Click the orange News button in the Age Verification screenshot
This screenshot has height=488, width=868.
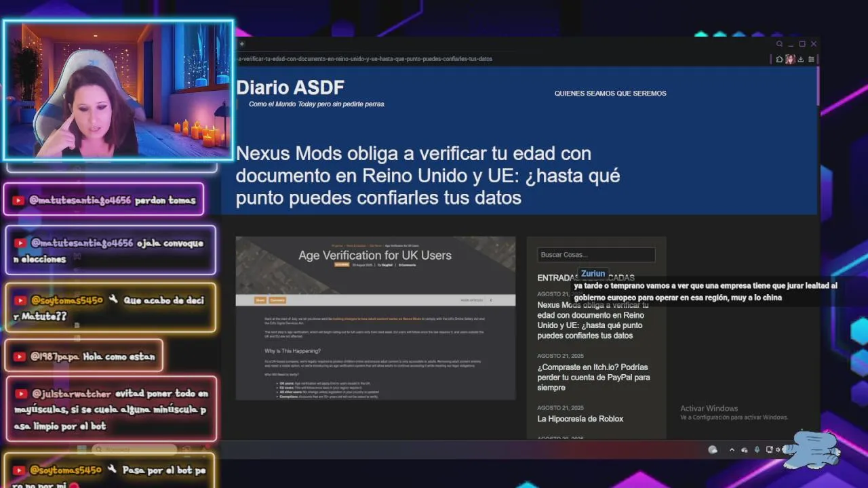click(260, 300)
